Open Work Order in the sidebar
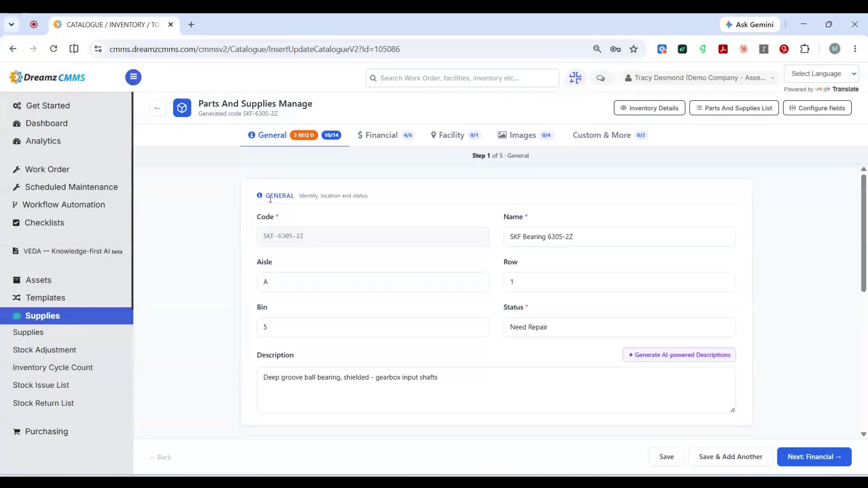 47,169
